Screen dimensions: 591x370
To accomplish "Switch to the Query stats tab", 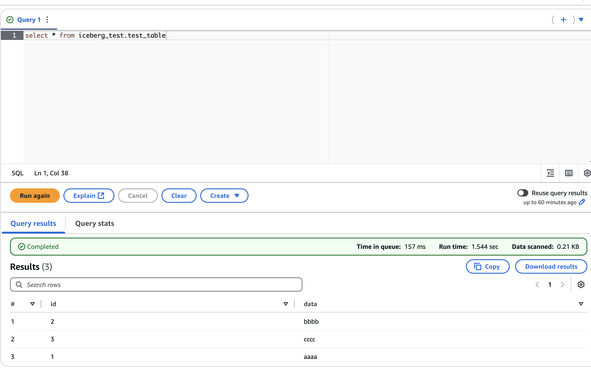I will (x=94, y=223).
